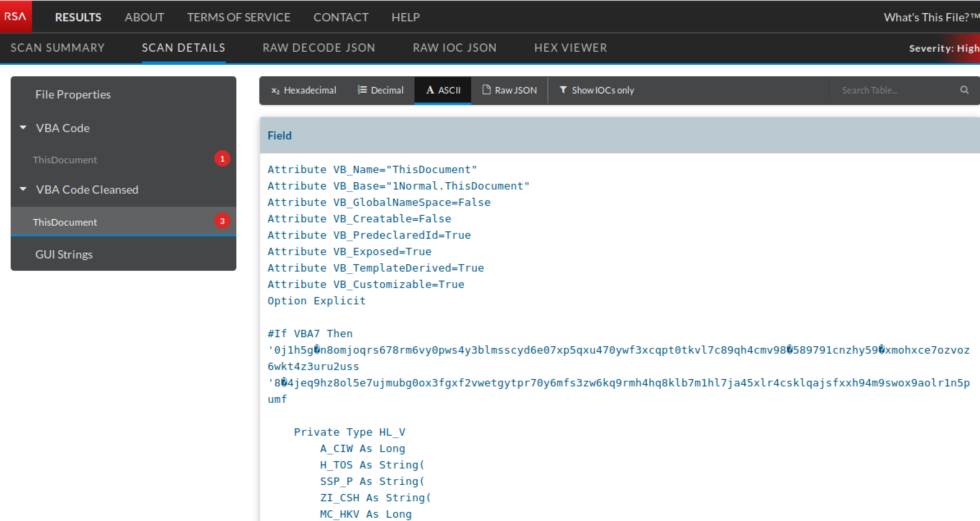Switch to Raw Decode JSON tab
Screen dimensions: 980x521
click(x=319, y=48)
